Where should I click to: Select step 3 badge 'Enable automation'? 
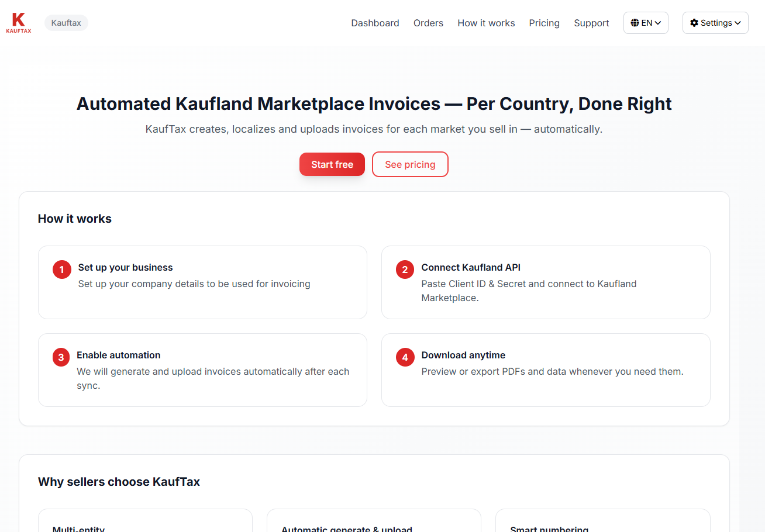tap(61, 357)
